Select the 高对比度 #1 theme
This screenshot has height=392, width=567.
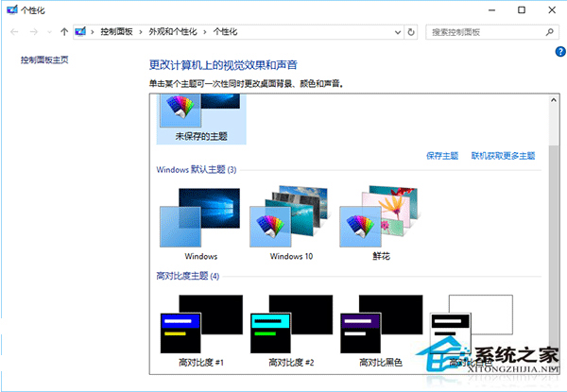pos(201,331)
